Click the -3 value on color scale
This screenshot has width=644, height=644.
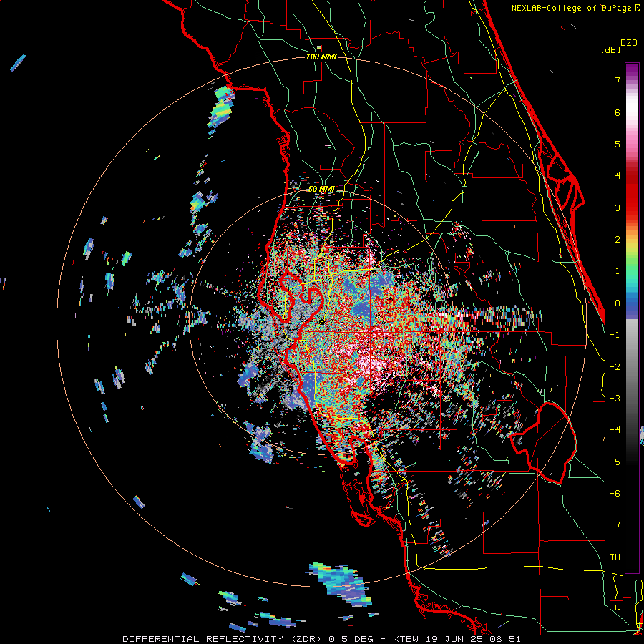[615, 399]
